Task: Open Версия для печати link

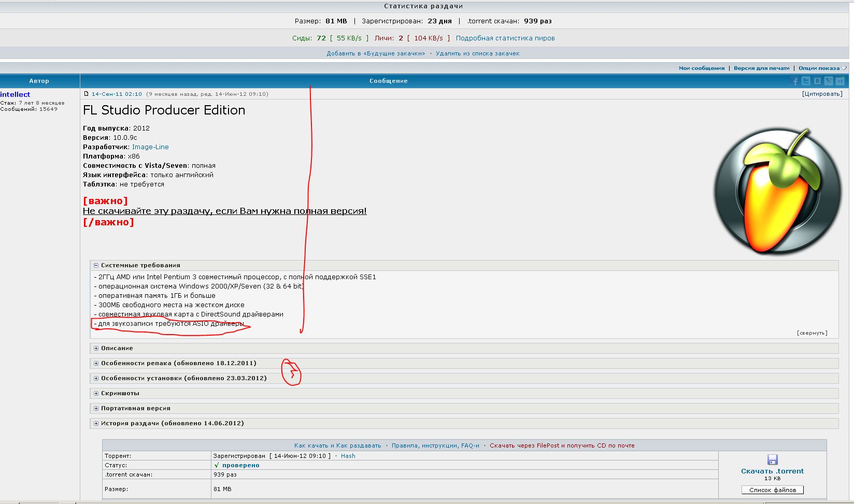Action: point(761,68)
